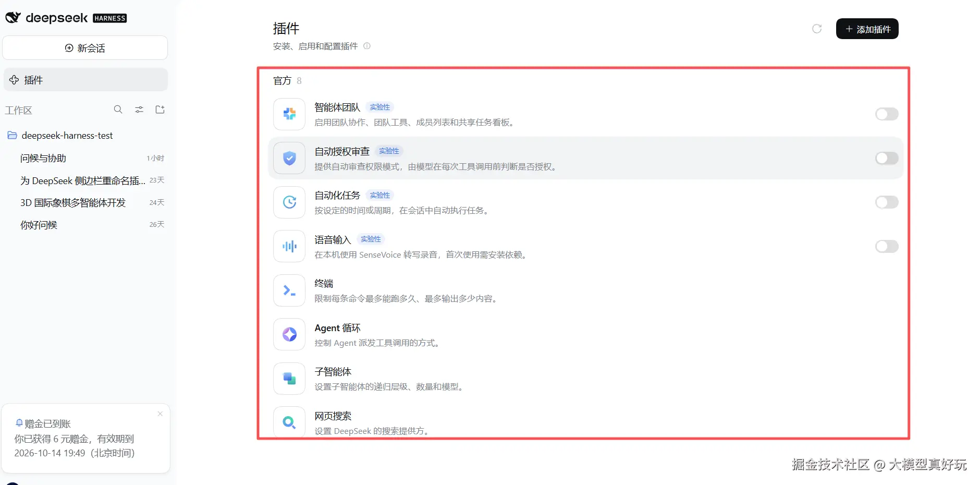Click the 子智能体 plugin icon

point(289,378)
